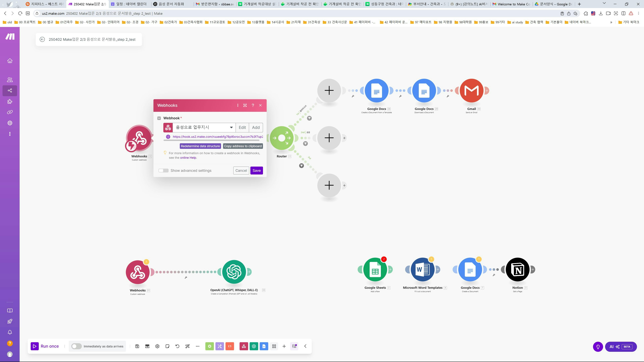The height and width of the screenshot is (362, 644).
Task: Click the Router module icon
Action: click(x=282, y=138)
